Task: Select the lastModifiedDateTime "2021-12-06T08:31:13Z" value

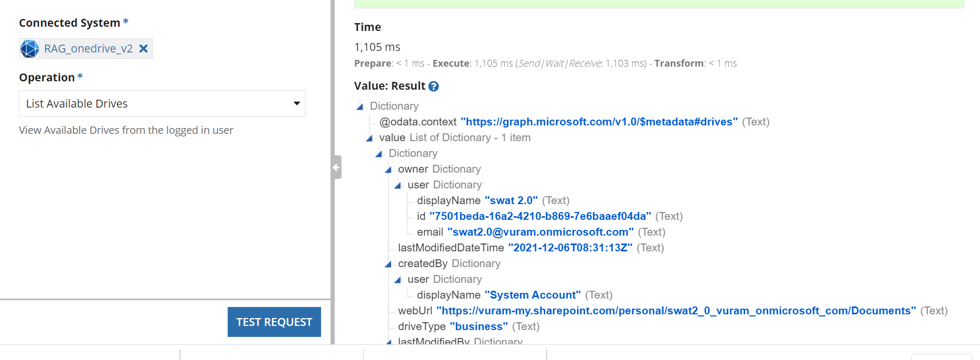Action: [570, 248]
